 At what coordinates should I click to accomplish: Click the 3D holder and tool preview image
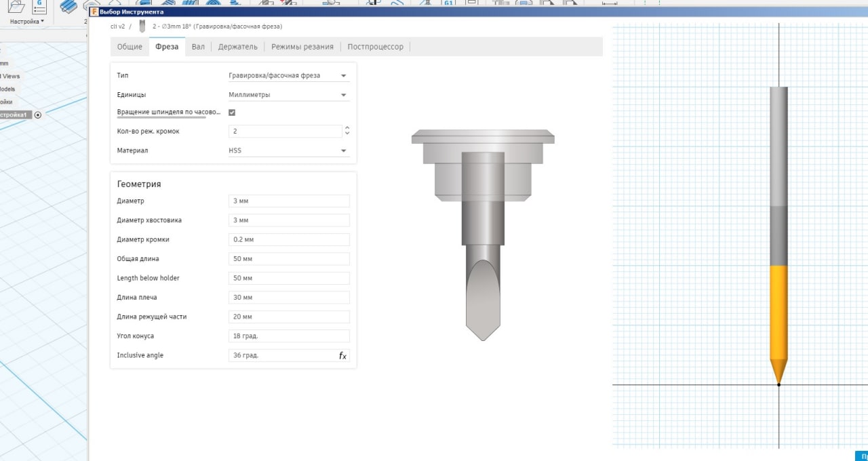click(483, 234)
